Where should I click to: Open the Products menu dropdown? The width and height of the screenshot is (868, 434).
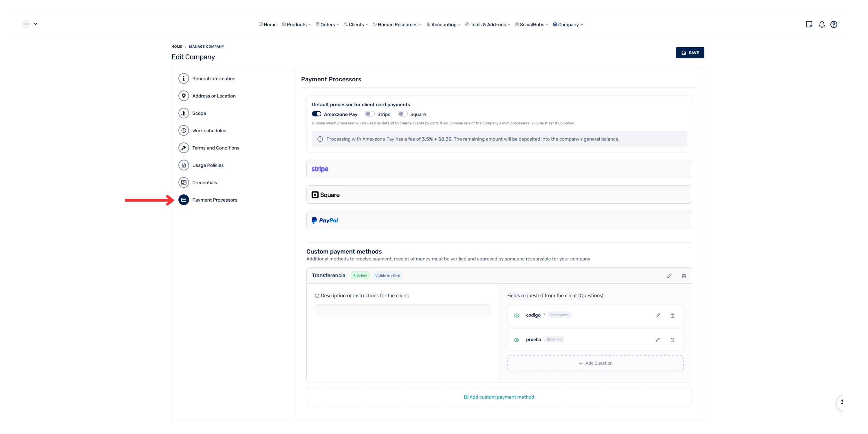[x=296, y=25]
